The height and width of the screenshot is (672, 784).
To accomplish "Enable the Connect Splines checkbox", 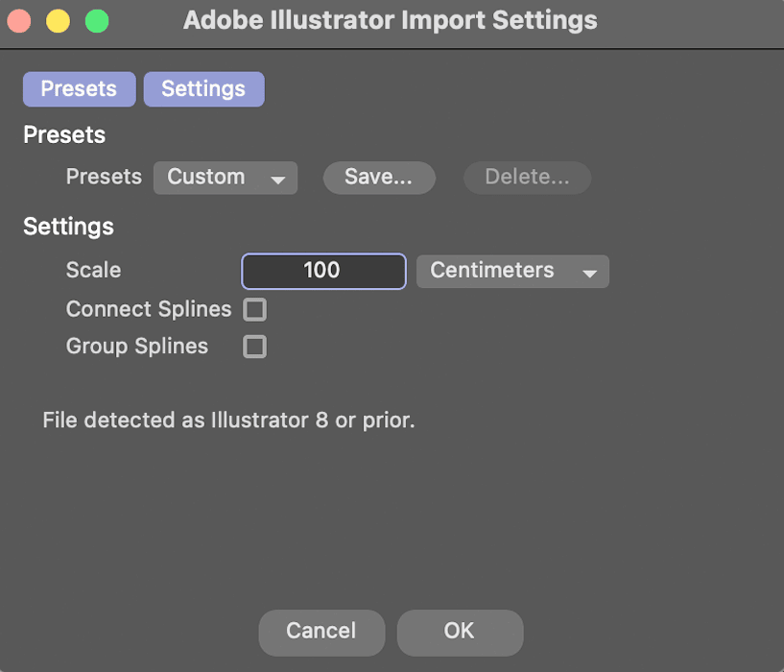I will coord(254,309).
